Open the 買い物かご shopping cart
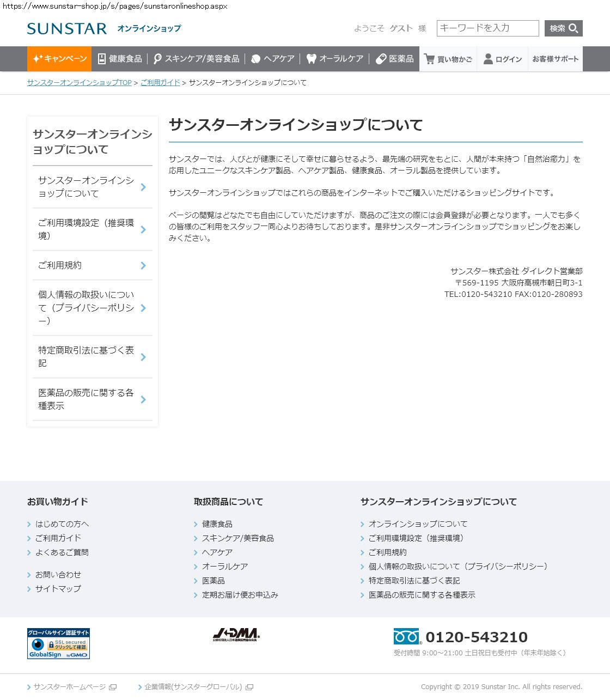The width and height of the screenshot is (610, 700). click(448, 59)
